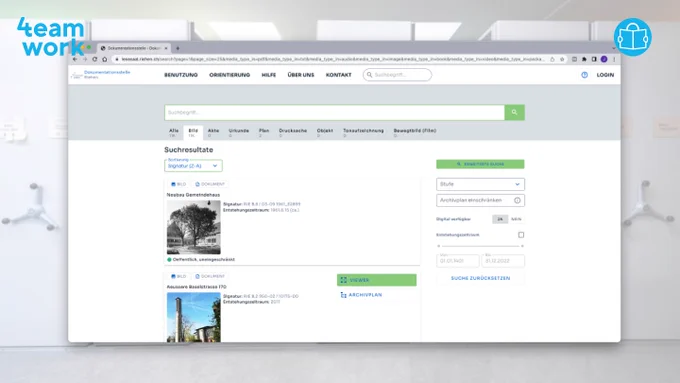680x383 pixels.
Task: Click the Bis date field
Action: pos(503,260)
